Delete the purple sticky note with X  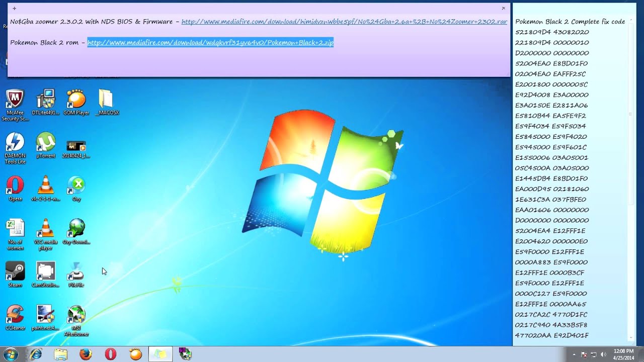(x=503, y=8)
